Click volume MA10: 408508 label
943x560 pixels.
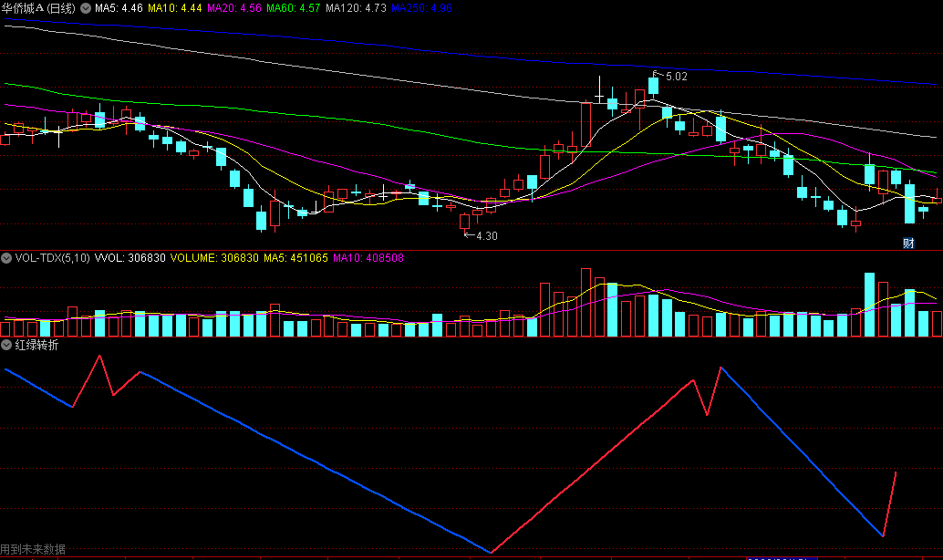pyautogui.click(x=368, y=258)
